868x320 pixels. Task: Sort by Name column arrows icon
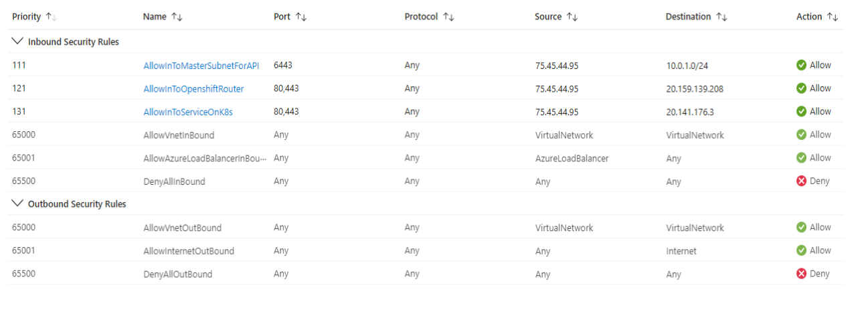[x=177, y=17]
